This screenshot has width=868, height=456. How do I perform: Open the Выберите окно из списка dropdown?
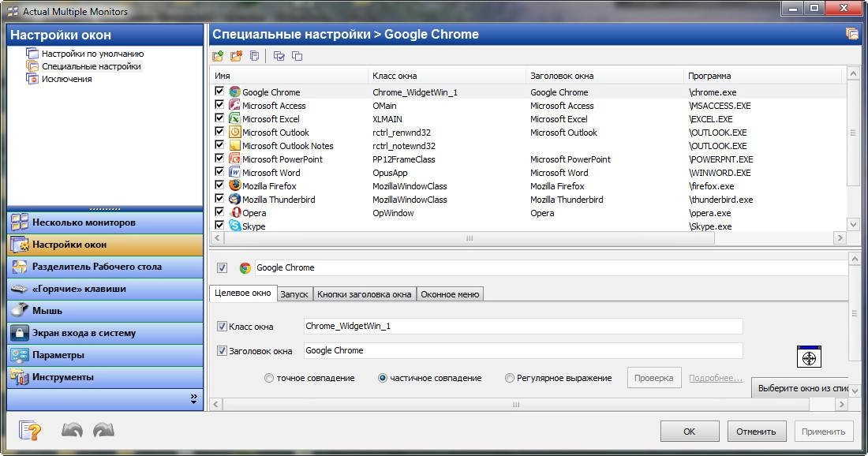pos(800,388)
